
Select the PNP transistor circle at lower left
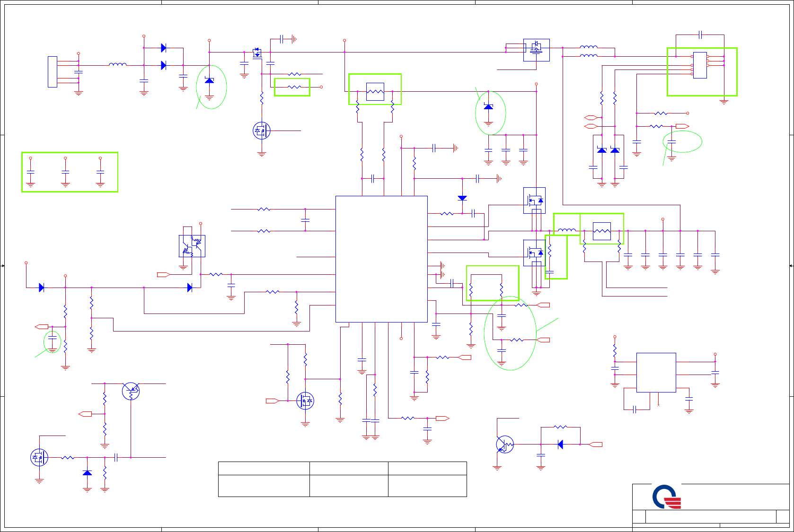pyautogui.click(x=131, y=391)
